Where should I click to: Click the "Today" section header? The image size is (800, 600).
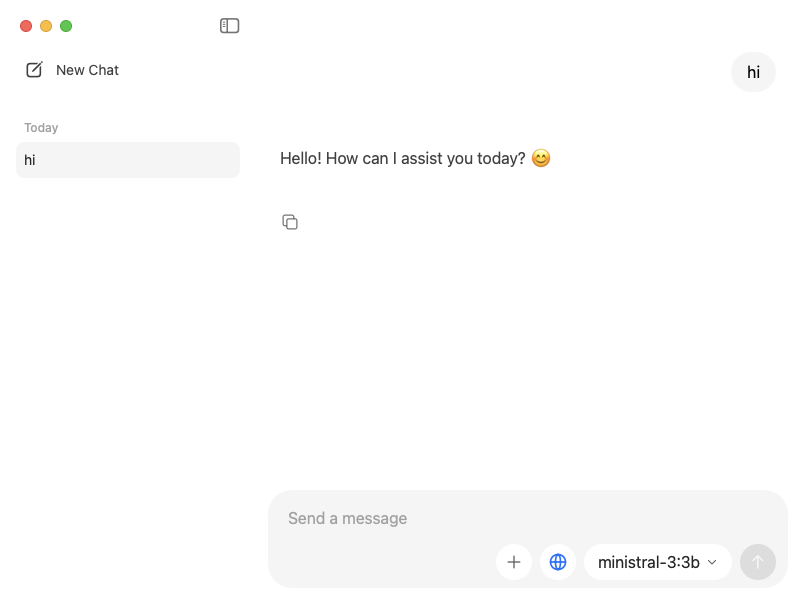pos(41,128)
